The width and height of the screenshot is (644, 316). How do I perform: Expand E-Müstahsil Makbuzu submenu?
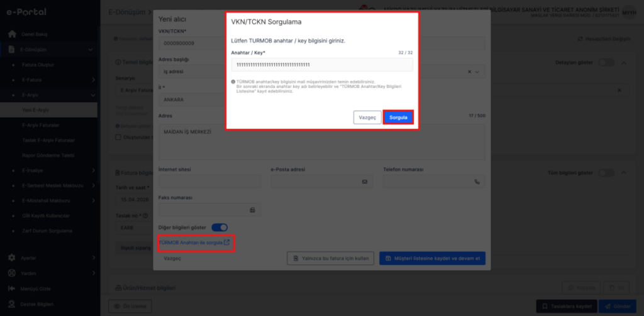coord(93,200)
